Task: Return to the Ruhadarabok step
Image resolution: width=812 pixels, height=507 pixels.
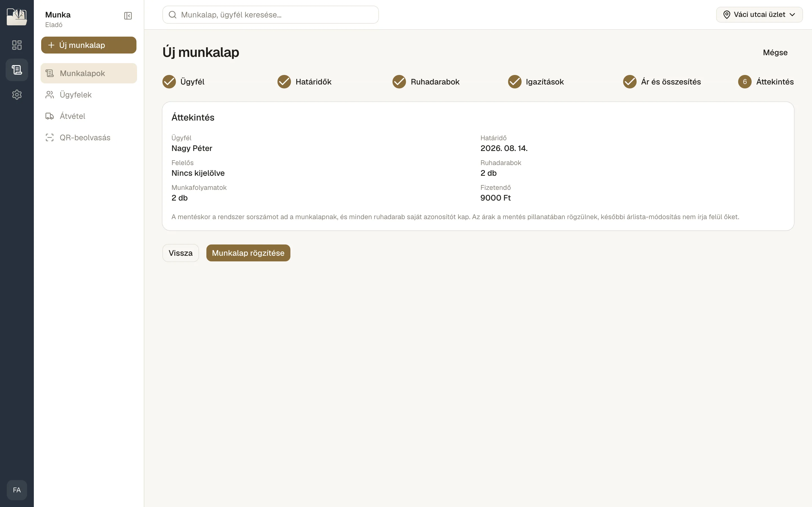Action: tap(426, 82)
